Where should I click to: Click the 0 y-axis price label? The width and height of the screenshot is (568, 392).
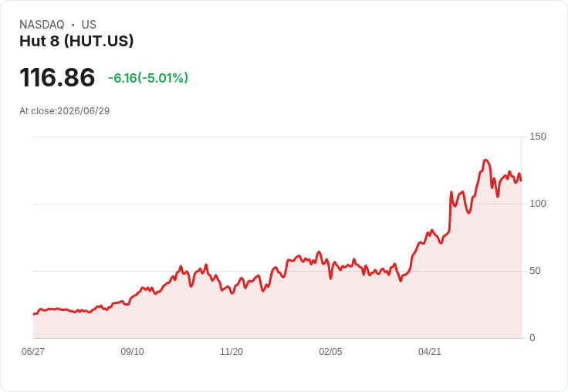pos(532,338)
